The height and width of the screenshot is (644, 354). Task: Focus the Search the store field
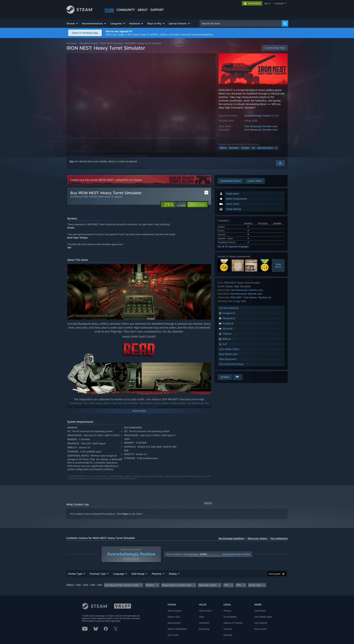click(241, 23)
